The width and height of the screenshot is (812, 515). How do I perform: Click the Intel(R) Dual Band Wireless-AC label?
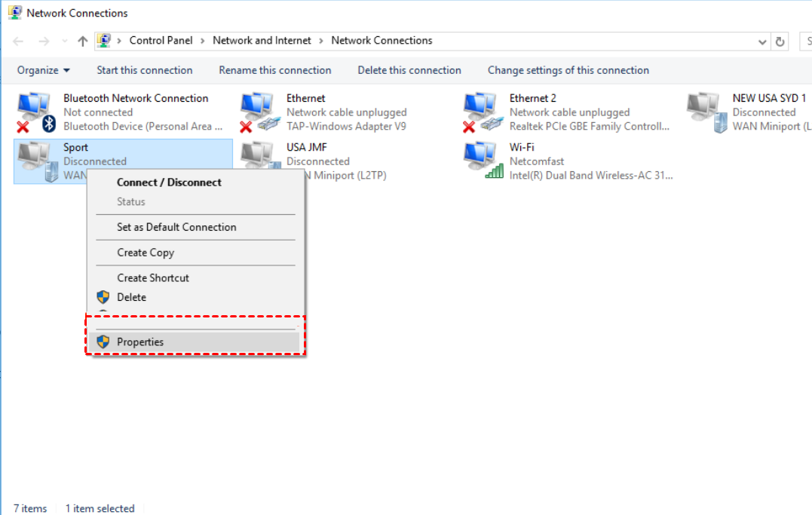tap(591, 175)
